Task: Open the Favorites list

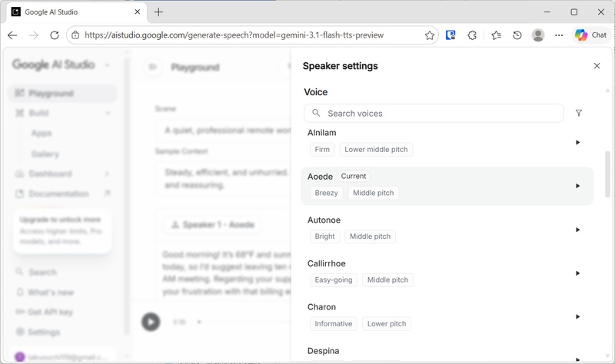Action: click(496, 35)
